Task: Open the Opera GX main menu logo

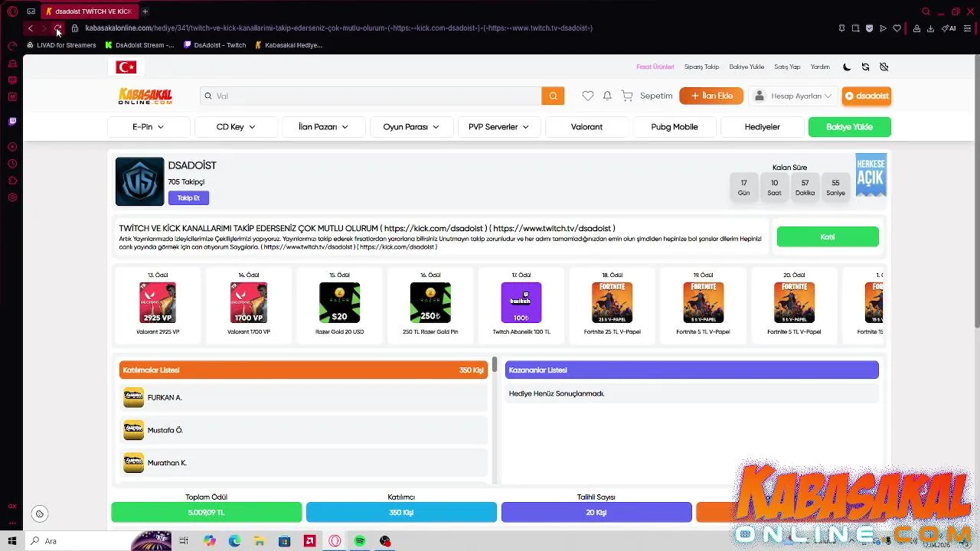Action: coord(12,11)
